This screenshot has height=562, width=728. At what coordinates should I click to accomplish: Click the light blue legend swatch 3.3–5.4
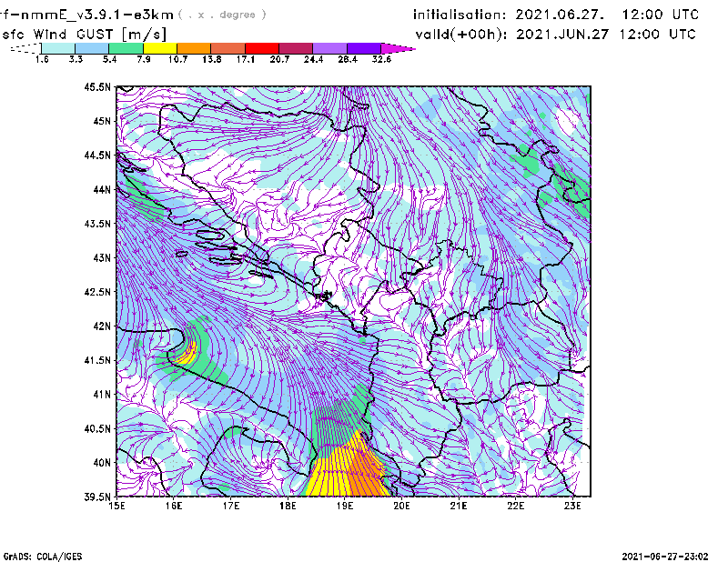(x=92, y=48)
